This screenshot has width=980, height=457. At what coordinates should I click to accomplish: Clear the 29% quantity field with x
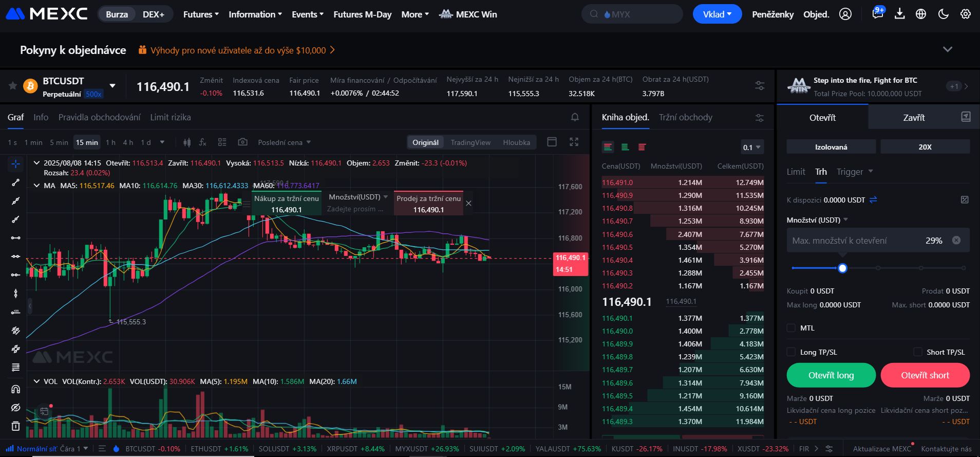956,240
